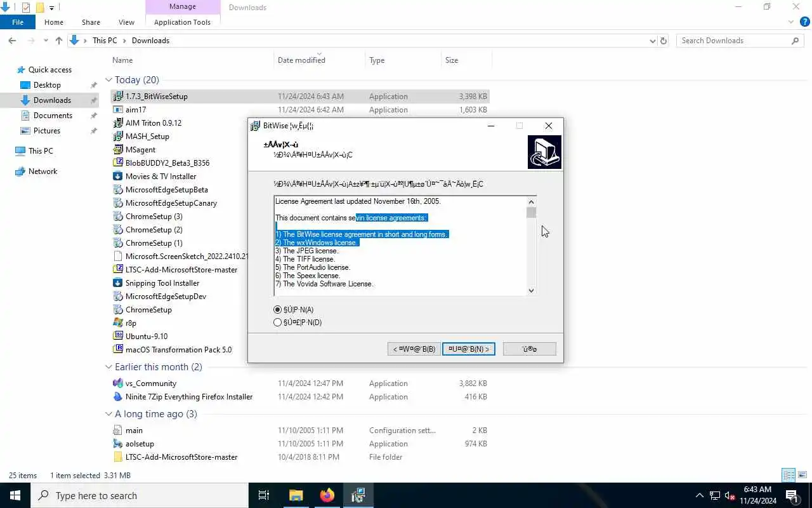812x508 pixels.
Task: Select macOS Transformation Pack 5.0 icon
Action: coord(118,350)
